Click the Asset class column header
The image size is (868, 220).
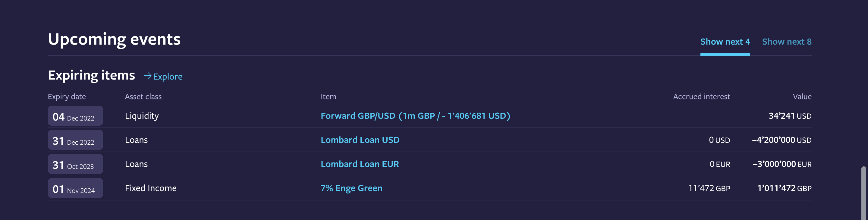(x=143, y=97)
